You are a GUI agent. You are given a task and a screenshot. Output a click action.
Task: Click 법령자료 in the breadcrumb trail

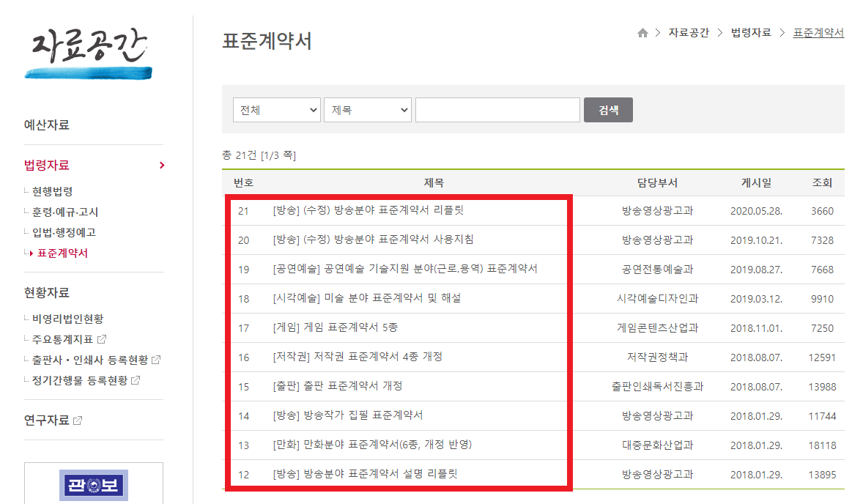[x=752, y=33]
